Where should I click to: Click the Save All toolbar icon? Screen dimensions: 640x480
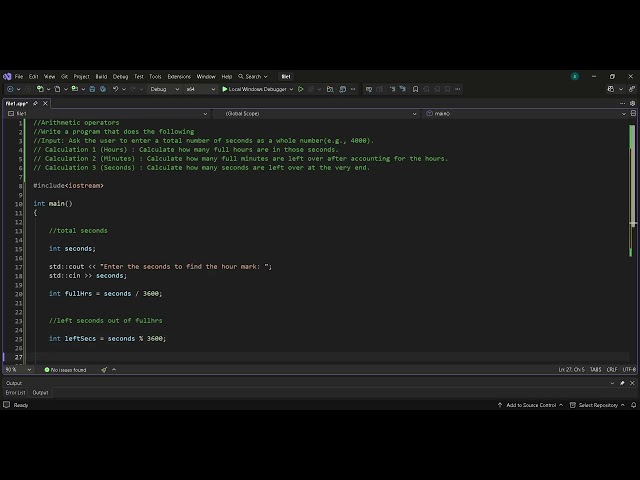(103, 89)
